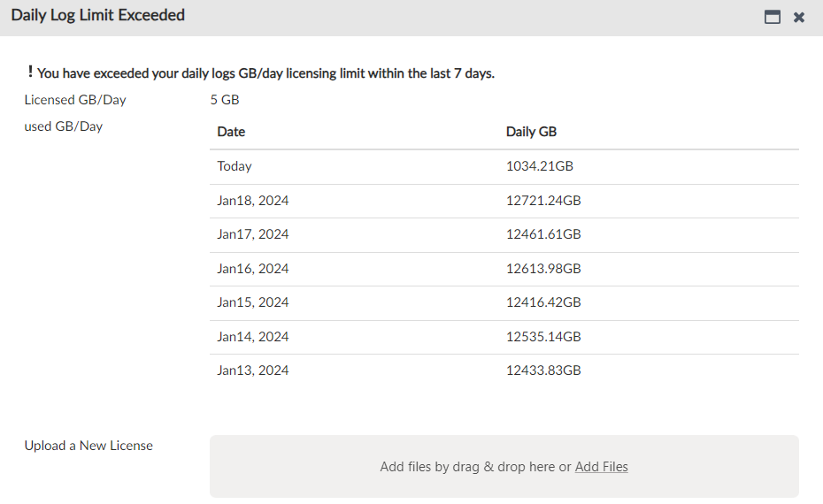Select the Jan15, 2024 date row
Viewport: 823px width, 504px height.
click(x=253, y=302)
